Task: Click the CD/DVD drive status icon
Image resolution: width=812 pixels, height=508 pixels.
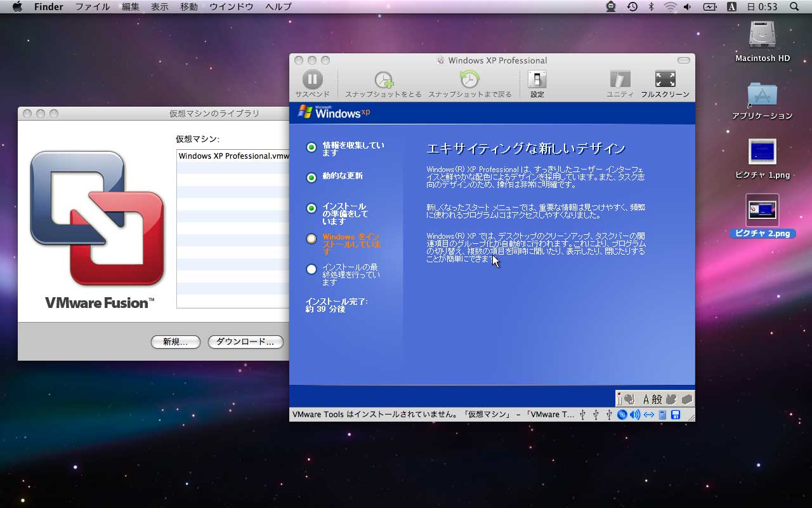Action: pyautogui.click(x=622, y=415)
